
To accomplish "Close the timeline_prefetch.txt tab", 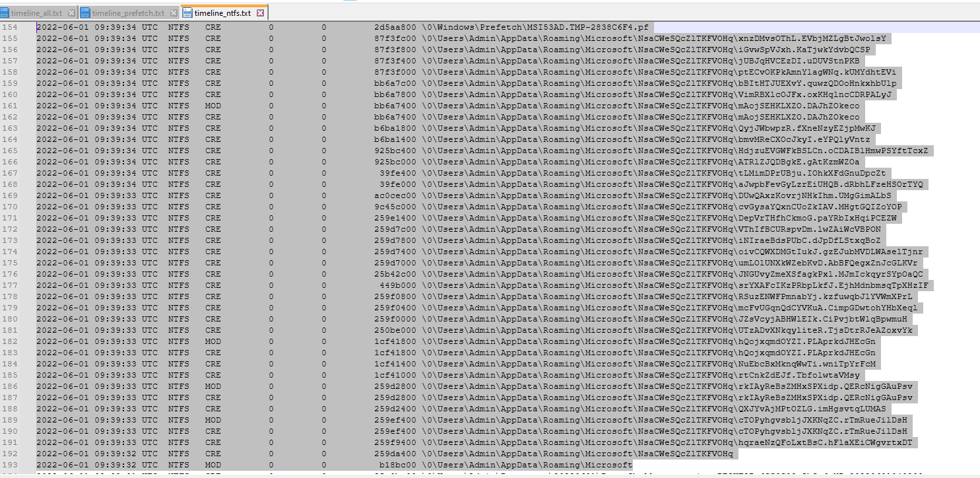I will point(173,13).
